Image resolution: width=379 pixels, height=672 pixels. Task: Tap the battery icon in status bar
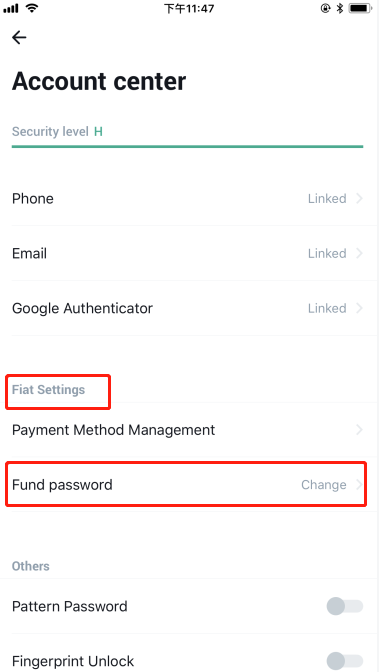360,8
